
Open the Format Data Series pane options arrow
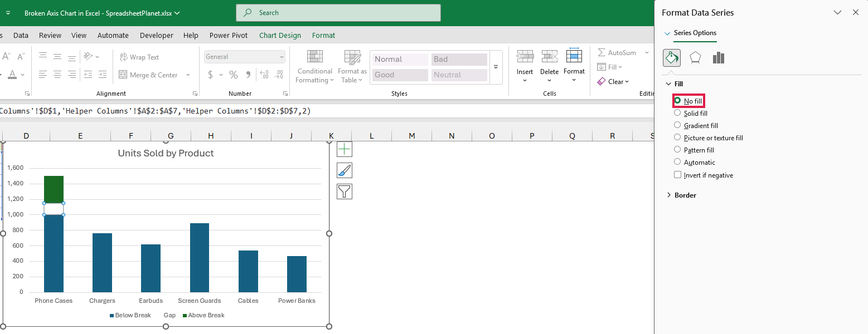pyautogui.click(x=837, y=12)
